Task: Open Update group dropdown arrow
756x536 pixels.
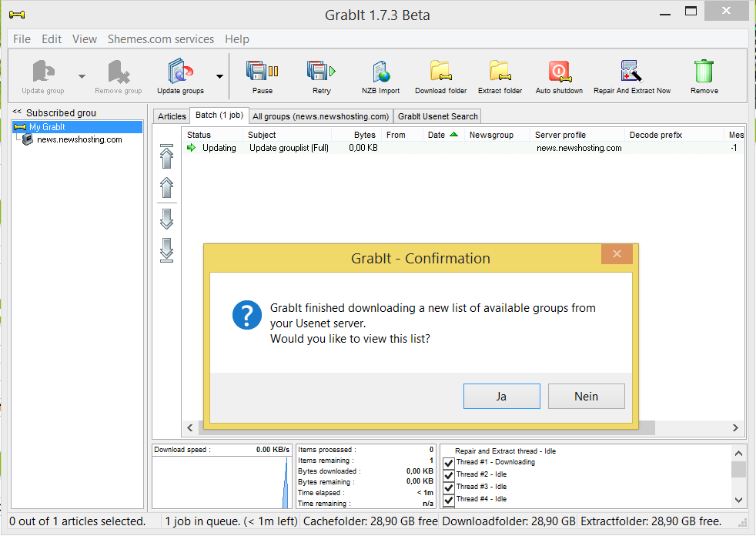Action: coord(82,76)
